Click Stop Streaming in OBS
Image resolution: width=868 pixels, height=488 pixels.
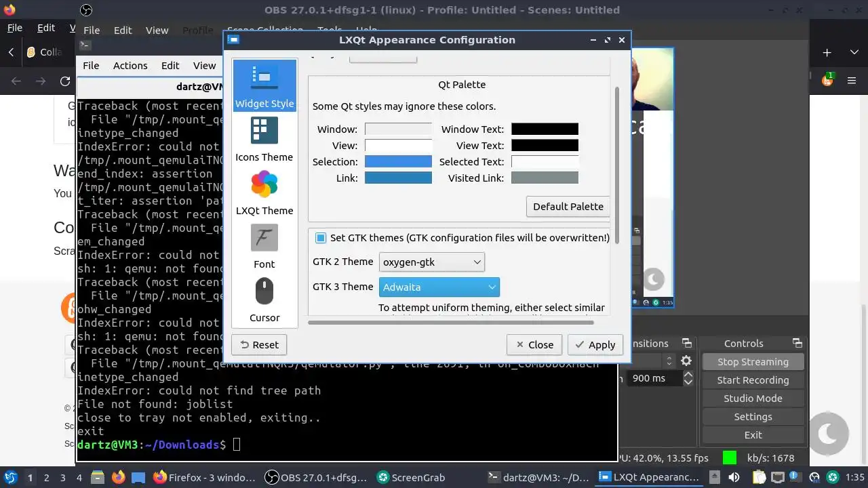coord(753,362)
